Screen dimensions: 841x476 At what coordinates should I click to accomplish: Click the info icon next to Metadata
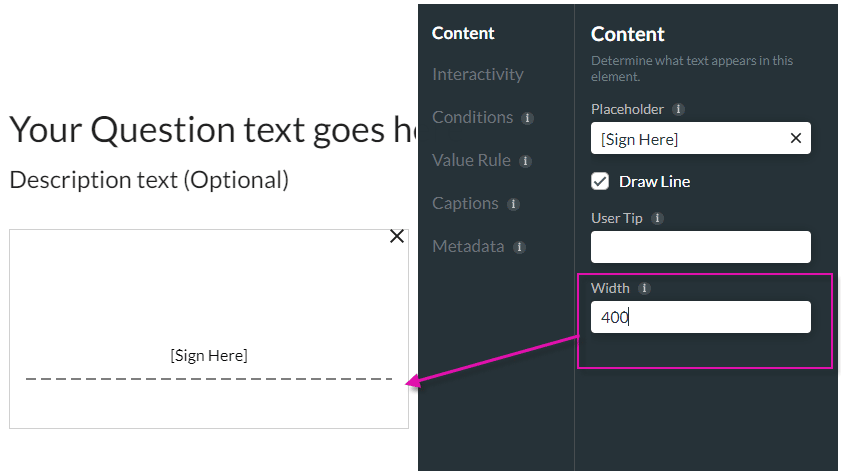(519, 247)
